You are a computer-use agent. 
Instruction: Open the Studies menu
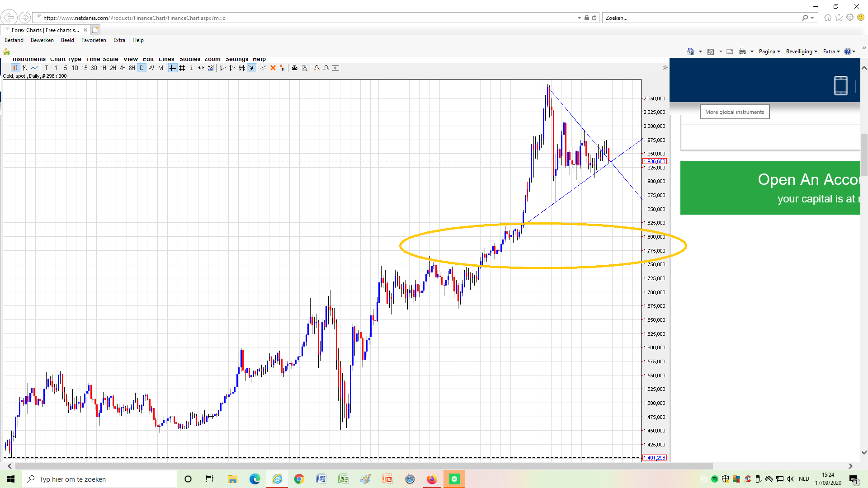coord(189,60)
